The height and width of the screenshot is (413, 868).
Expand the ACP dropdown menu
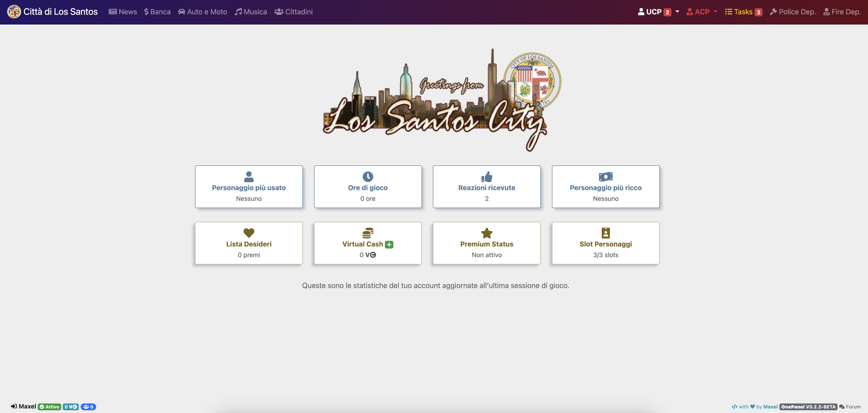[702, 12]
